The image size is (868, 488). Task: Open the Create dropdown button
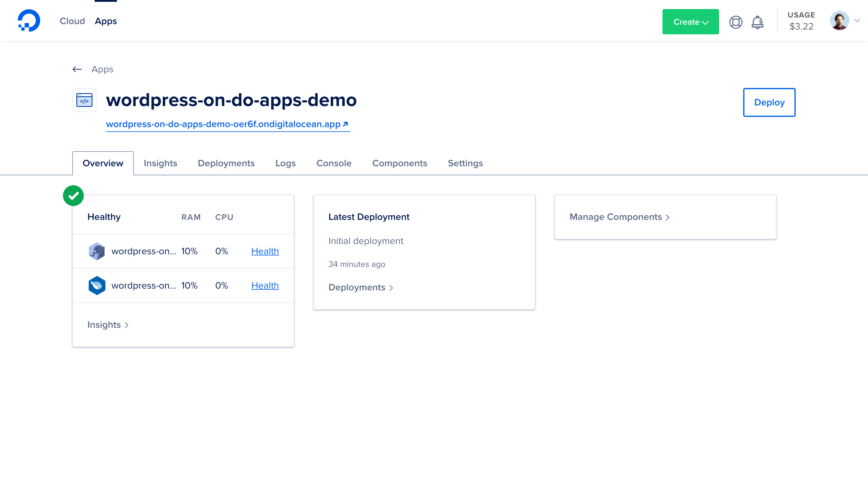690,22
